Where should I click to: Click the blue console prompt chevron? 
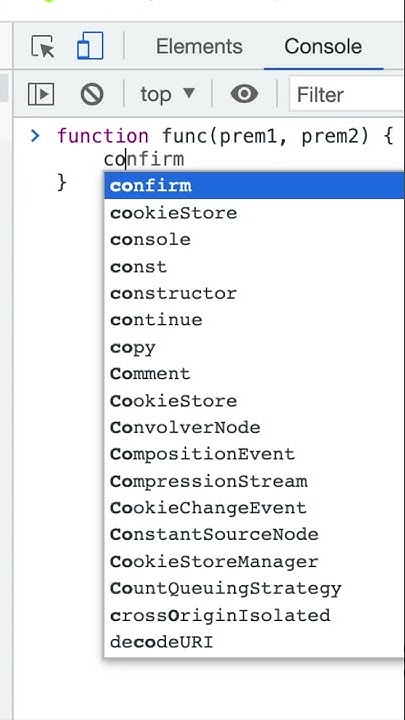pyautogui.click(x=35, y=136)
